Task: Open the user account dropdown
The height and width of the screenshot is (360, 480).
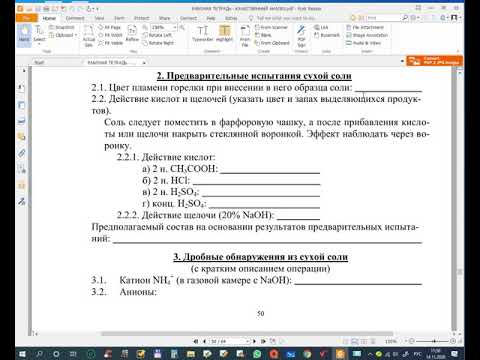Action: [455, 18]
